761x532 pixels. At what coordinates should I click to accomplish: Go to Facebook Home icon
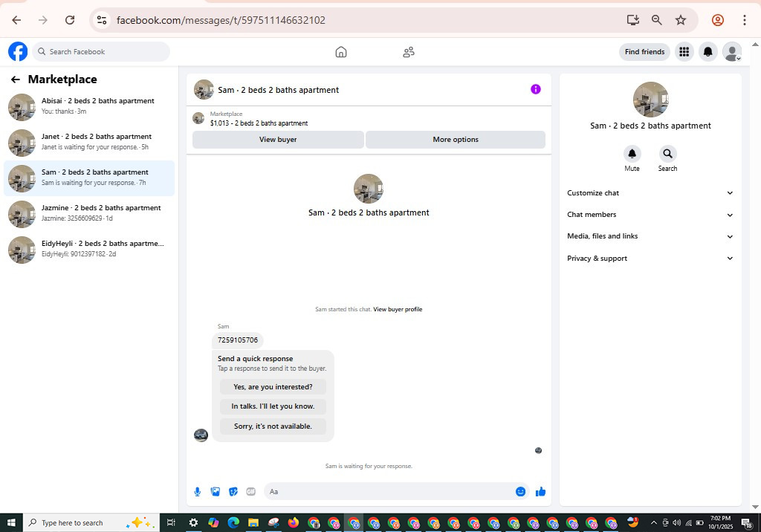(341, 52)
